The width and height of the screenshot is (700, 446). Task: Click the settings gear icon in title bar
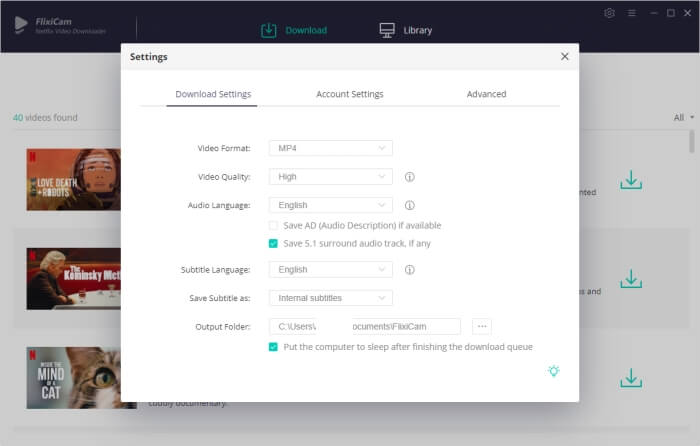coord(610,13)
